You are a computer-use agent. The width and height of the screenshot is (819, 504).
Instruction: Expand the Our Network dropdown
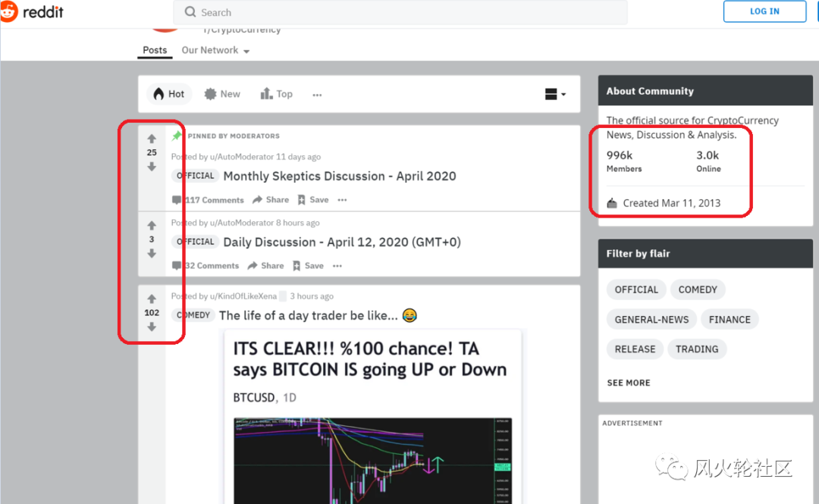point(215,50)
